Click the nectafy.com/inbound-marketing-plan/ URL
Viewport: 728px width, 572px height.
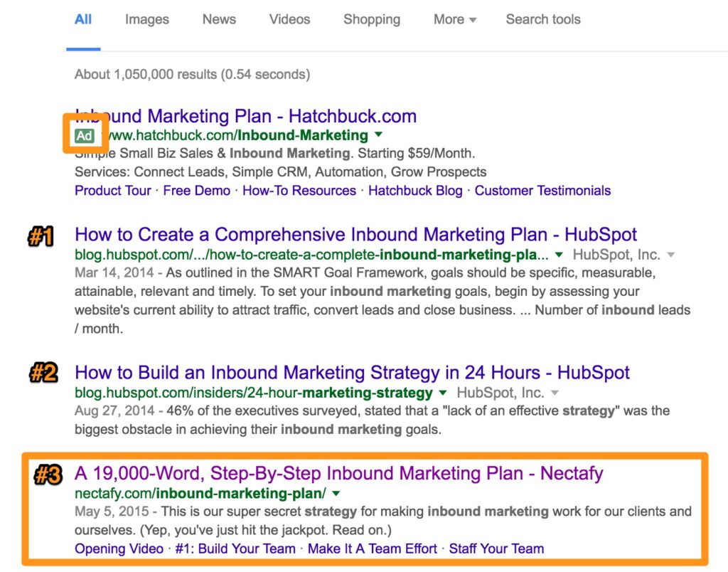click(x=200, y=494)
